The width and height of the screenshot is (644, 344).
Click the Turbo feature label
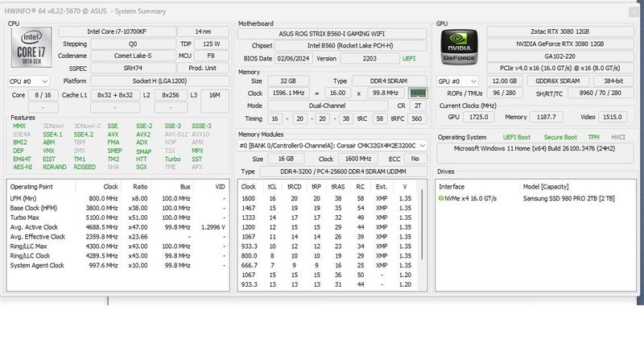pyautogui.click(x=172, y=159)
